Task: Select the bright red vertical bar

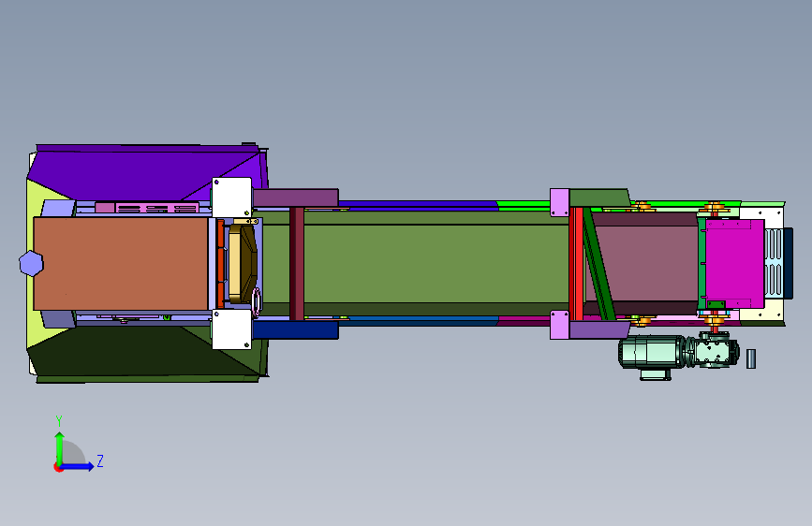Action: (576, 264)
